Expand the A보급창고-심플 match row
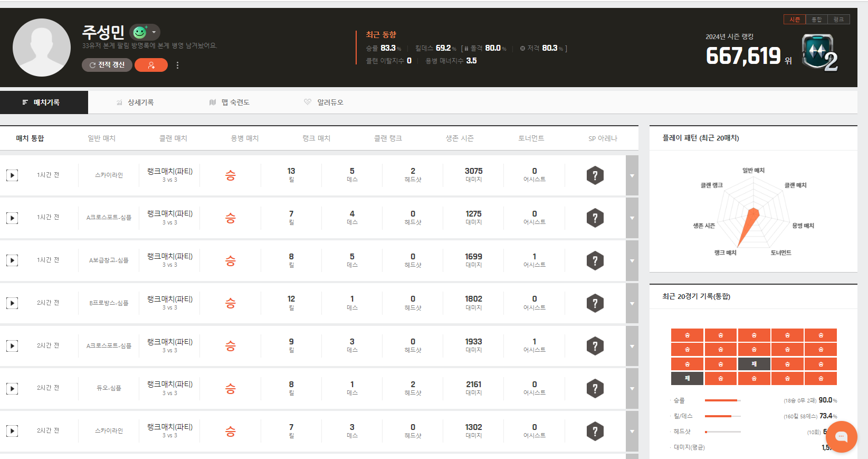Screen dimensions: 868x459 point(632,261)
